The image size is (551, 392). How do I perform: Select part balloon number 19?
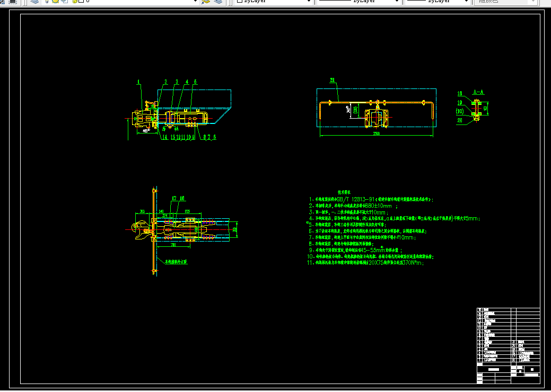460,103
